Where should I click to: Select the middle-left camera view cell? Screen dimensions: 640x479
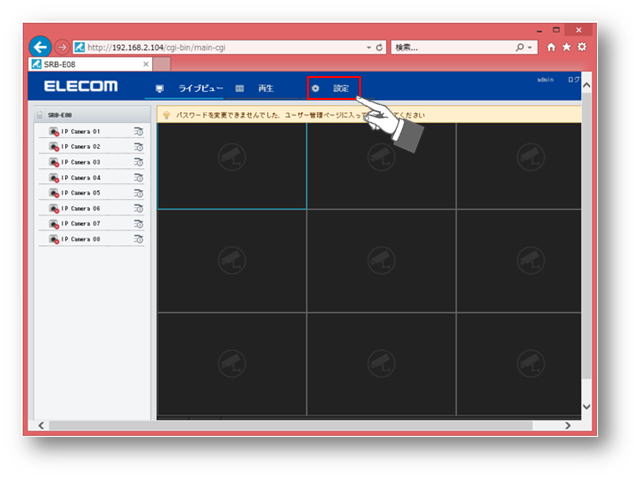click(232, 261)
